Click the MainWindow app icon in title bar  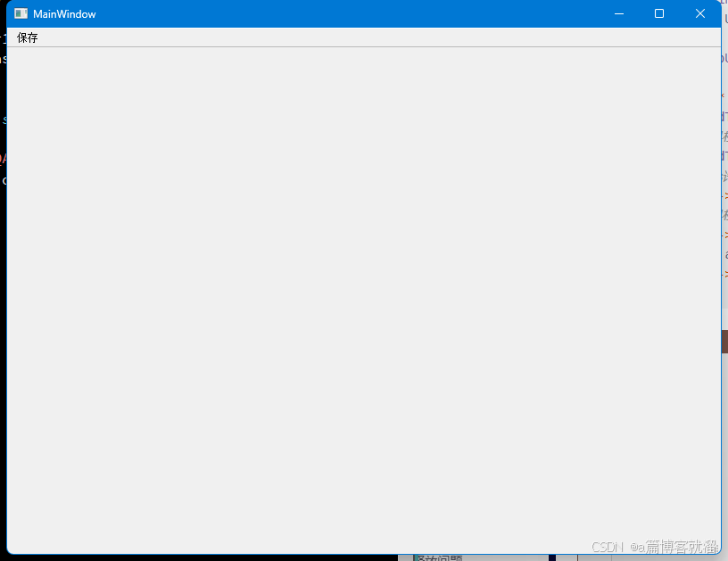tap(21, 14)
